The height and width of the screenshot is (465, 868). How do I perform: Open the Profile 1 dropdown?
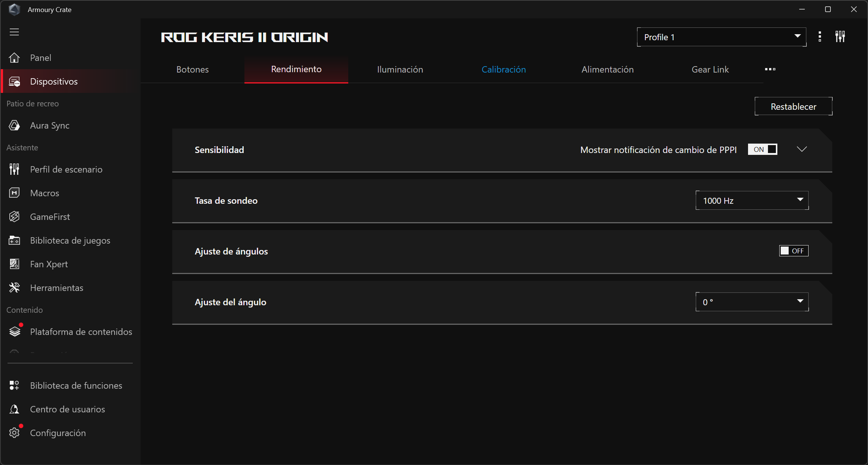722,37
